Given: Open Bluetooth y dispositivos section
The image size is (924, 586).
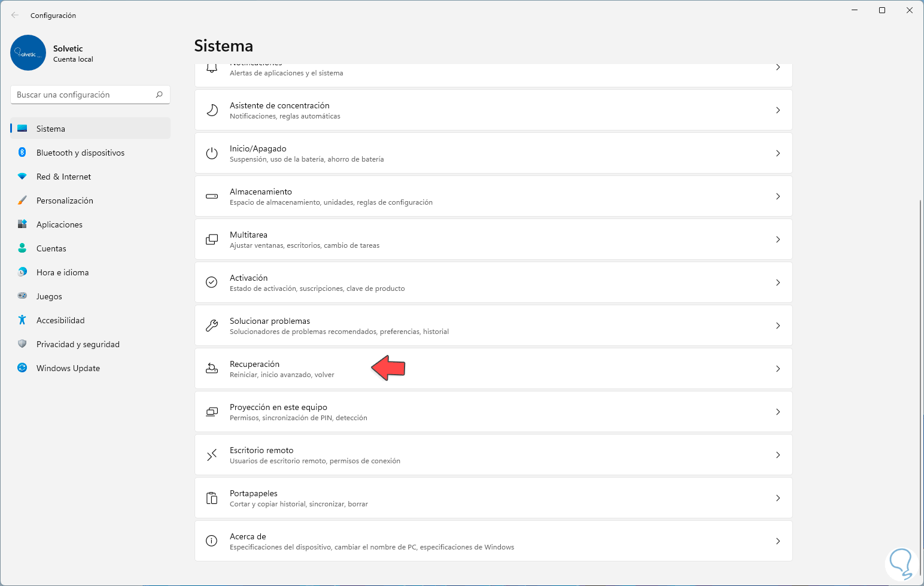Looking at the screenshot, I should [80, 153].
